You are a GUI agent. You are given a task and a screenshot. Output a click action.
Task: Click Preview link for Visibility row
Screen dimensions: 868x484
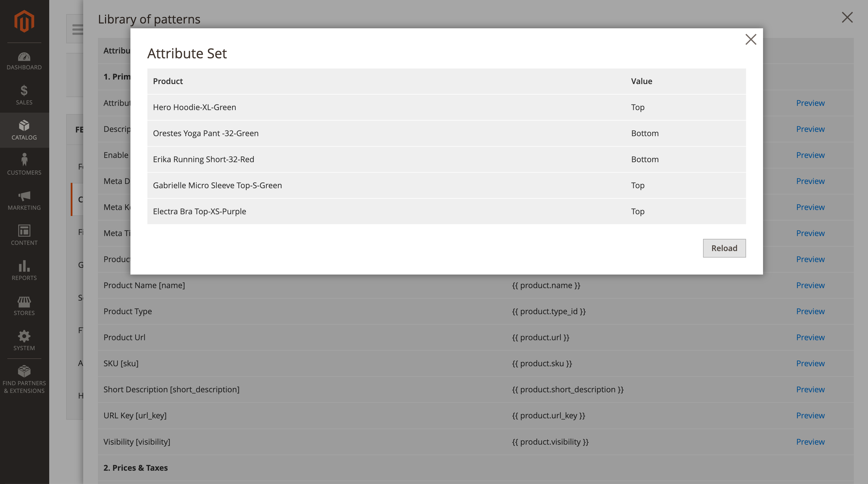pyautogui.click(x=810, y=442)
